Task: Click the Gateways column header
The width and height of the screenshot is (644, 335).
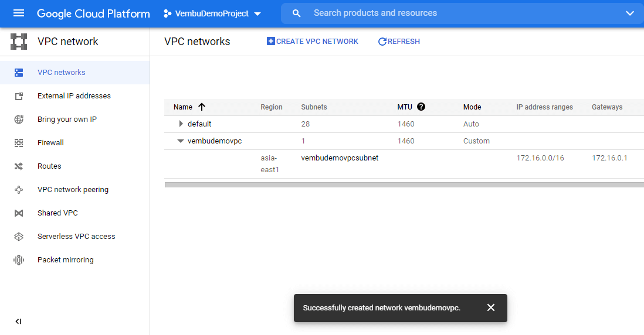Action: tap(607, 107)
